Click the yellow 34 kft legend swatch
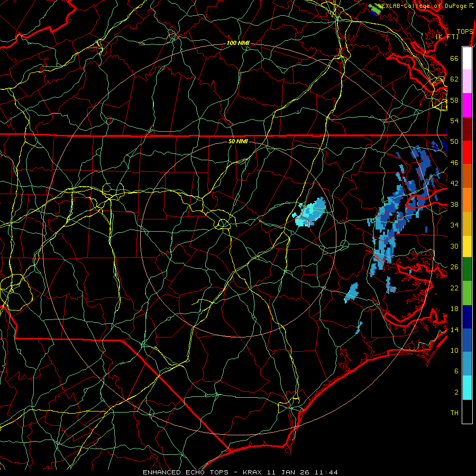The image size is (476, 476). (467, 246)
